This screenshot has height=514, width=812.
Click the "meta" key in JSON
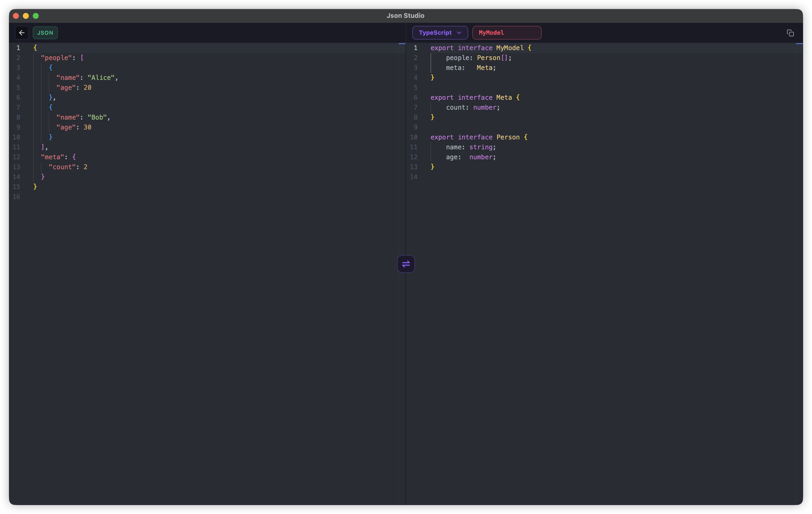(53, 157)
